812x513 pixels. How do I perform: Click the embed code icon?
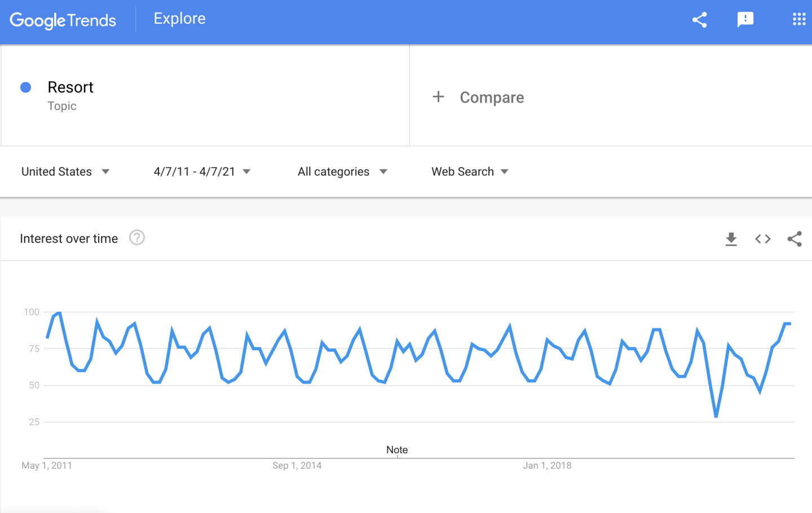tap(762, 239)
